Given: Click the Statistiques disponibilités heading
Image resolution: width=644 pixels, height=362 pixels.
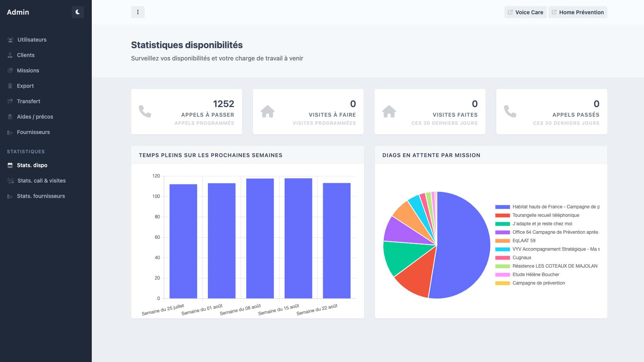Looking at the screenshot, I should pos(187,45).
